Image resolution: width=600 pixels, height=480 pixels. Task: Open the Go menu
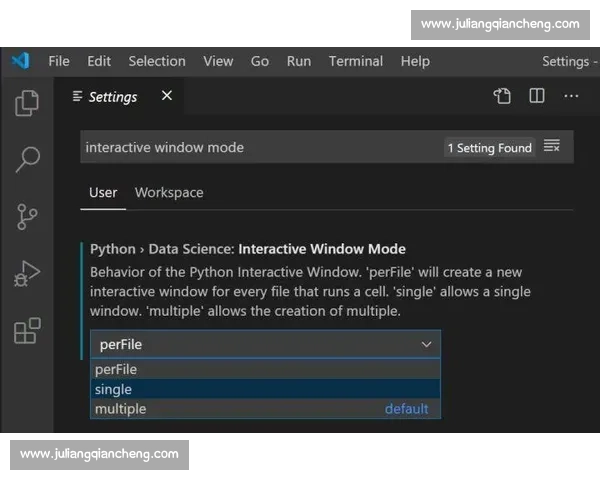click(x=260, y=61)
